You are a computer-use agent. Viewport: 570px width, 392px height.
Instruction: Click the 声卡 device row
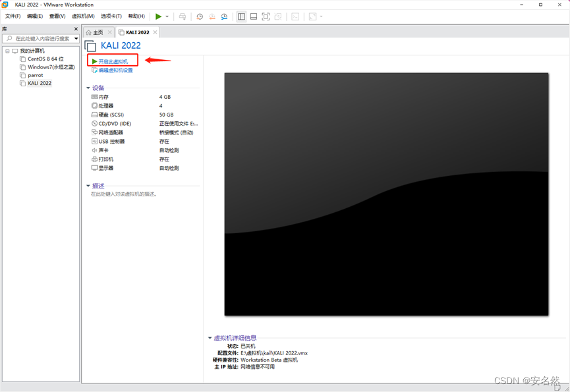click(145, 150)
